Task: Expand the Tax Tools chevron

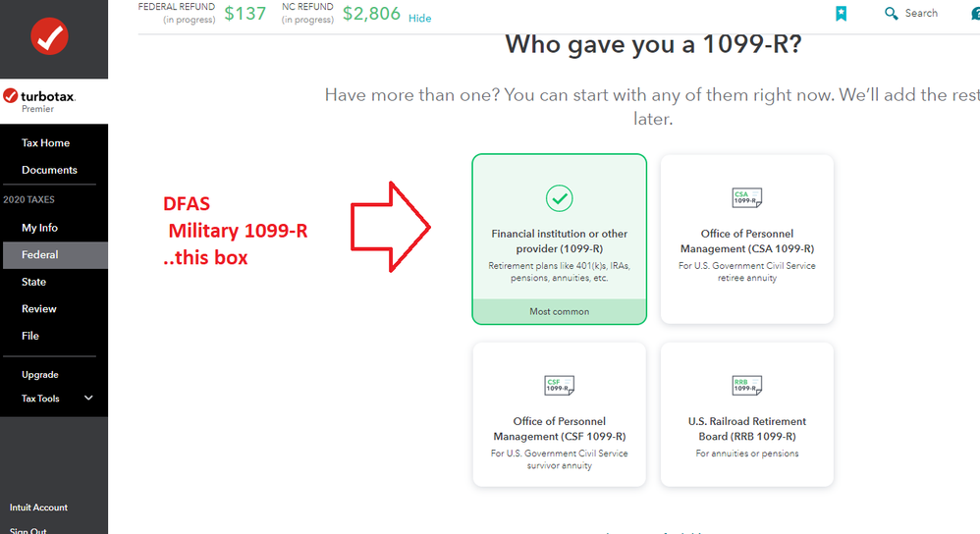Action: coord(88,398)
